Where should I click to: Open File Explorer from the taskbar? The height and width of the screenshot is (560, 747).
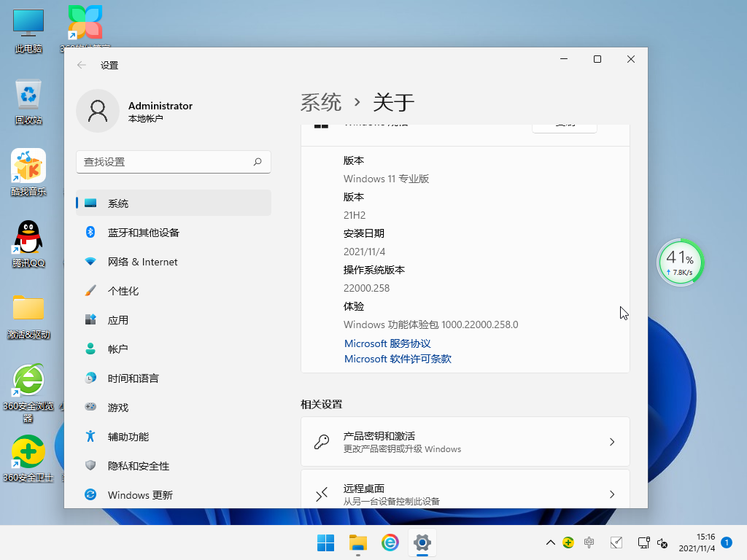(357, 542)
